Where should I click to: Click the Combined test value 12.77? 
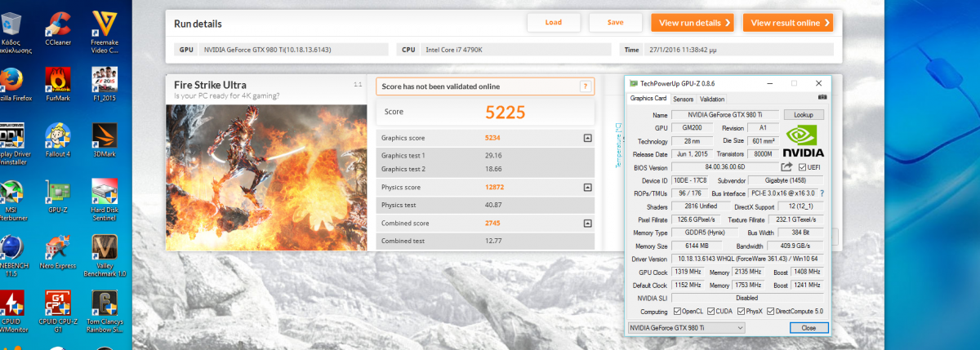[x=492, y=241]
